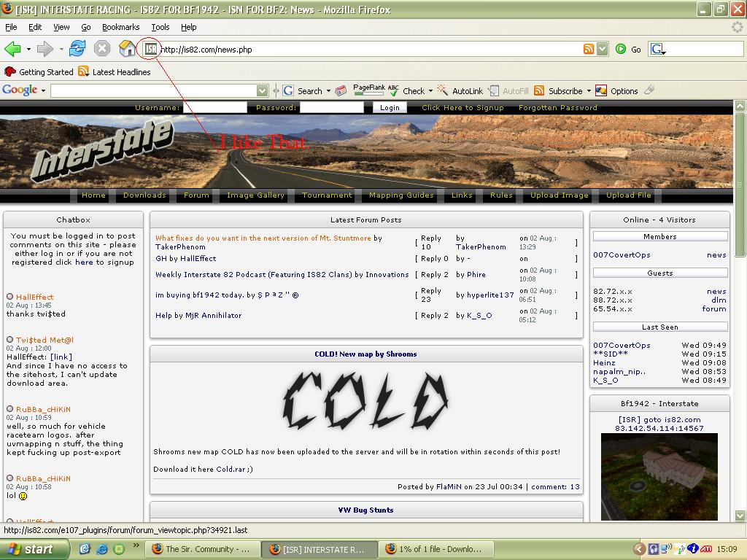Open the Forward button history dropdown arrow
Image resolution: width=747 pixels, height=560 pixels.
point(61,49)
